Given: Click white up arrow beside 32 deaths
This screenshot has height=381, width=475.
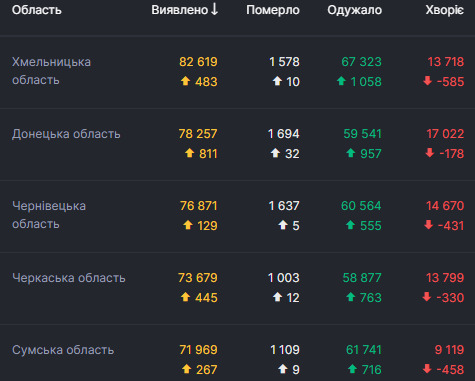Looking at the screenshot, I should point(275,153).
